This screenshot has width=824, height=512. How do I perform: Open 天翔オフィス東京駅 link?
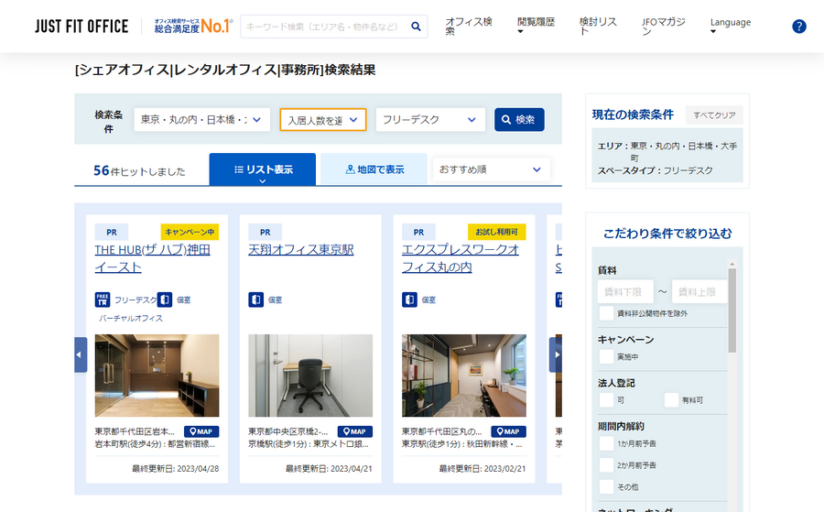[301, 250]
